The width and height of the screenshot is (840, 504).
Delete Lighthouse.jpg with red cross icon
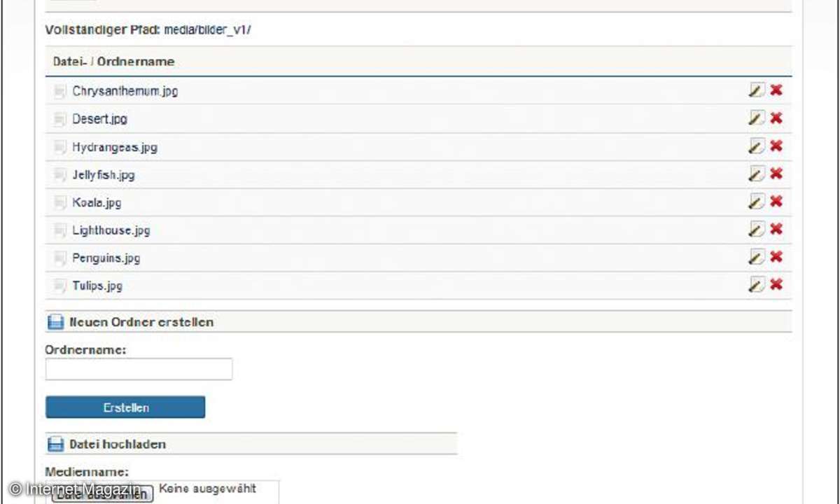(x=776, y=229)
